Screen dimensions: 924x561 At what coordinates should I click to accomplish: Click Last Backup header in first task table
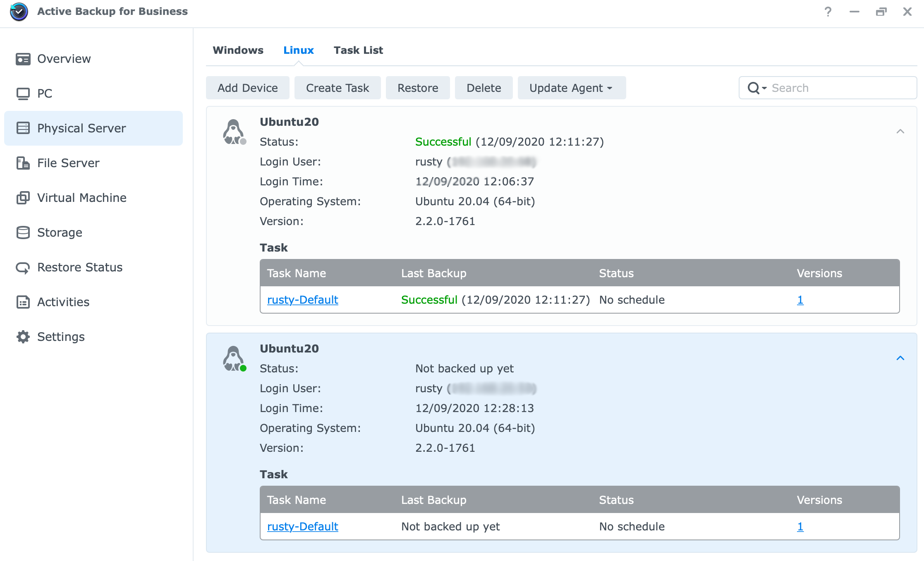tap(434, 273)
